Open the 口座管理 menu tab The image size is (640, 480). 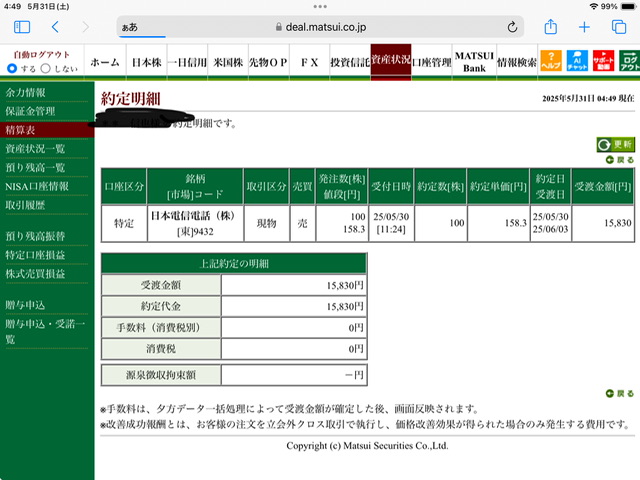pyautogui.click(x=431, y=62)
